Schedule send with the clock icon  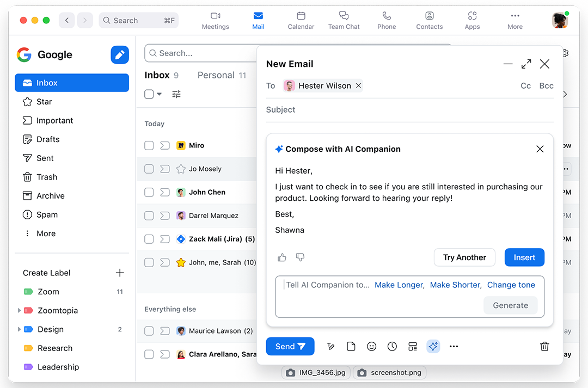tap(391, 346)
